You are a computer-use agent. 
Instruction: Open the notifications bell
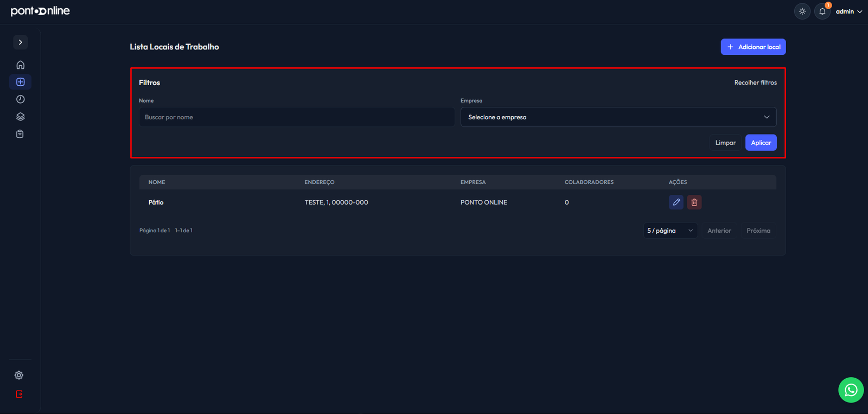(x=822, y=11)
